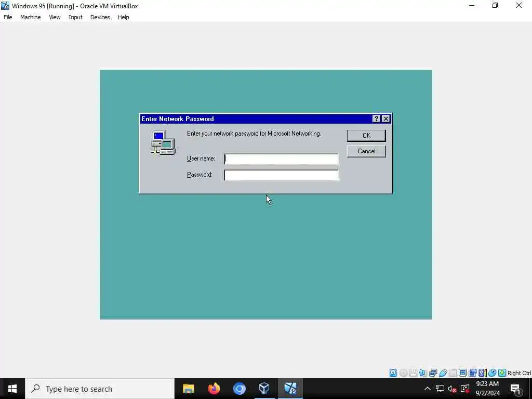Close the Enter Network Password dialog
This screenshot has height=399, width=532.
386,119
